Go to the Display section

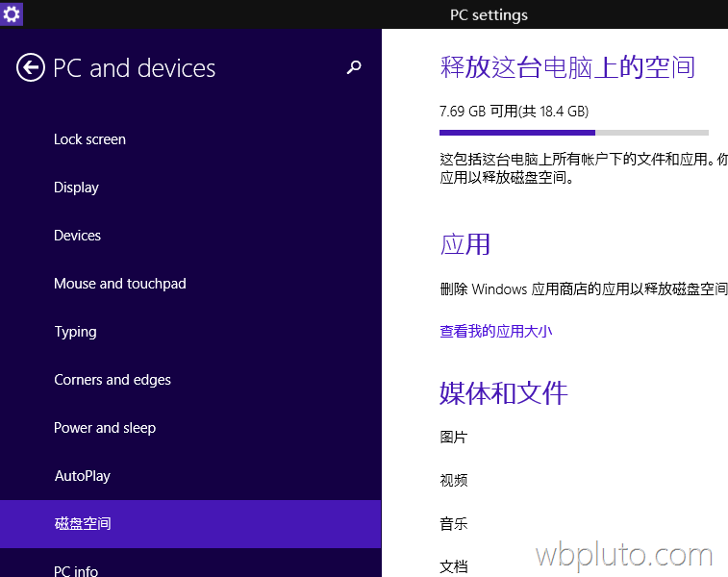click(x=76, y=188)
